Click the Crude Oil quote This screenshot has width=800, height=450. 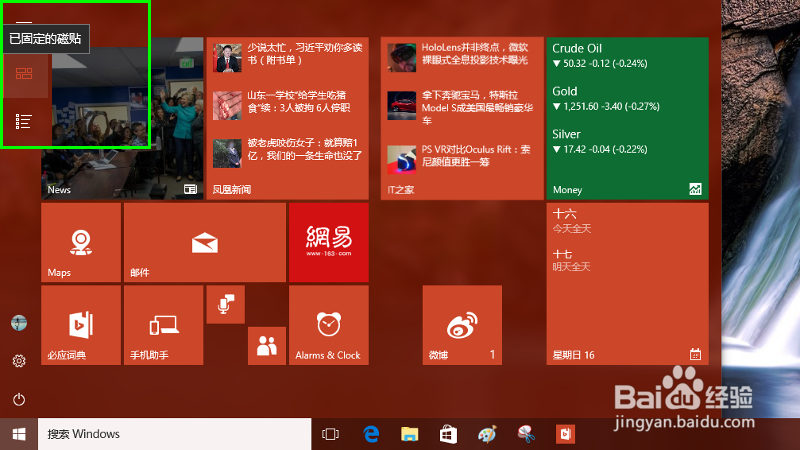click(600, 56)
